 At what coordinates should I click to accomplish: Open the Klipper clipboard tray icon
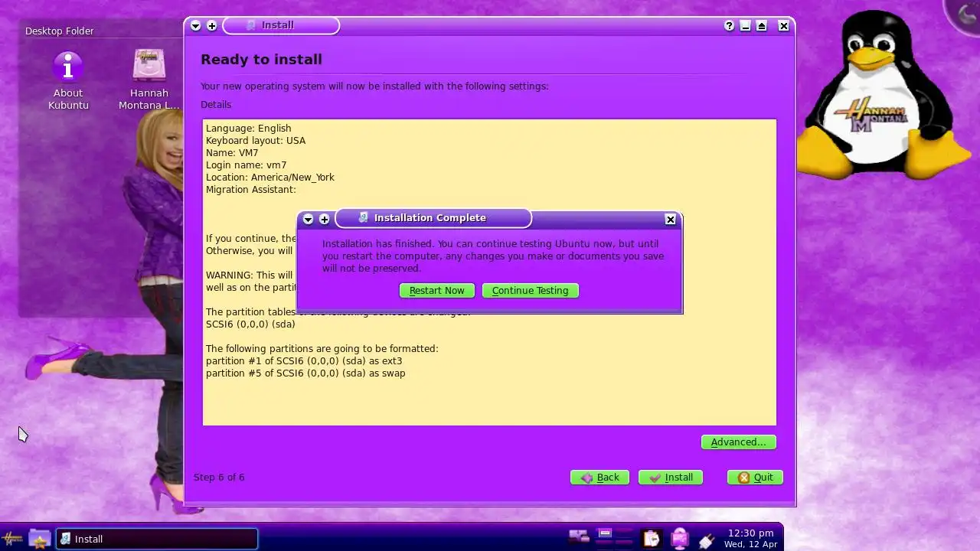pos(652,539)
